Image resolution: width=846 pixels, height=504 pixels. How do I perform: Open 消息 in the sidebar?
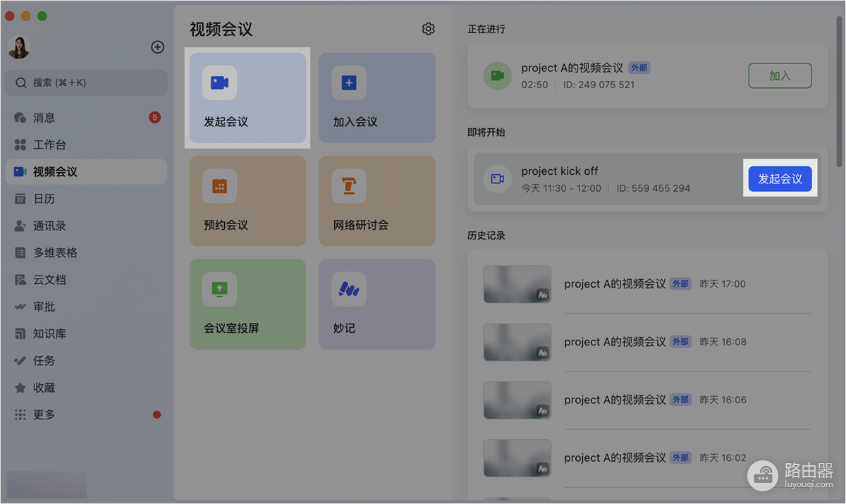86,118
